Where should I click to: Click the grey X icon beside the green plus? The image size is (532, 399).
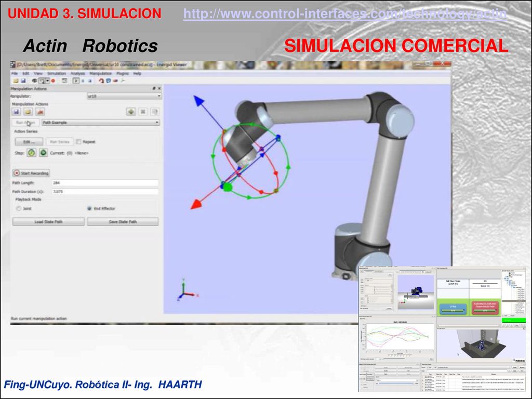point(143,112)
